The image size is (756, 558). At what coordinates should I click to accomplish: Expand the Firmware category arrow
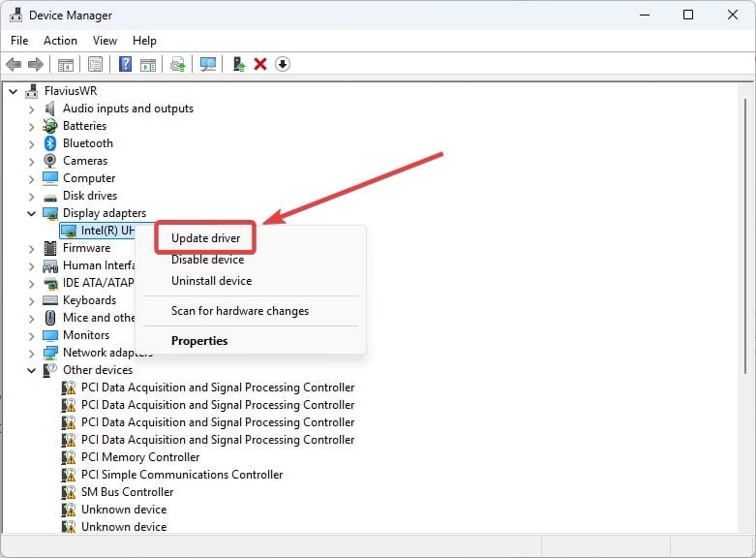point(31,249)
